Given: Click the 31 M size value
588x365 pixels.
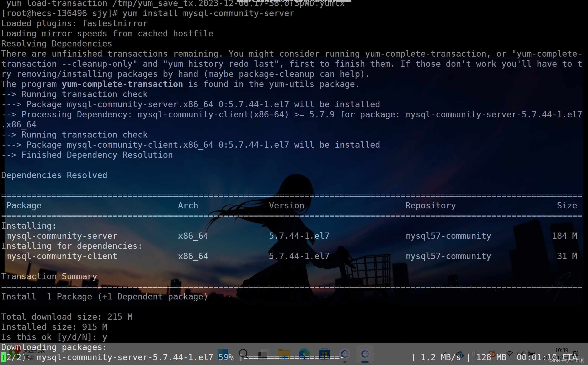Looking at the screenshot, I should pos(567,256).
